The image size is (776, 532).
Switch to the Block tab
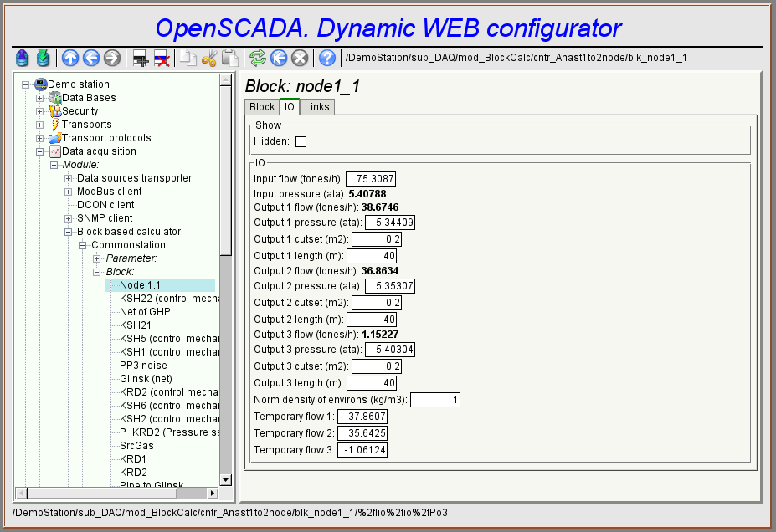tap(262, 107)
